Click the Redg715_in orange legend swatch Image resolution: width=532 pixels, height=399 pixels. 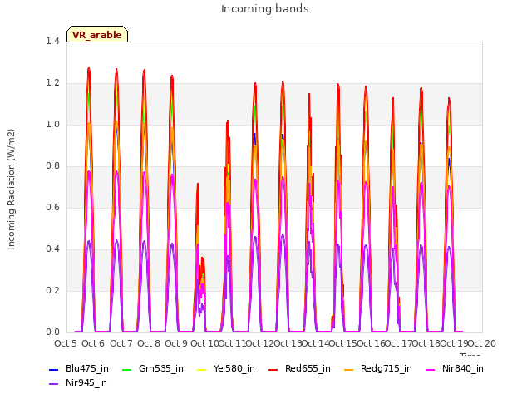pyautogui.click(x=349, y=369)
